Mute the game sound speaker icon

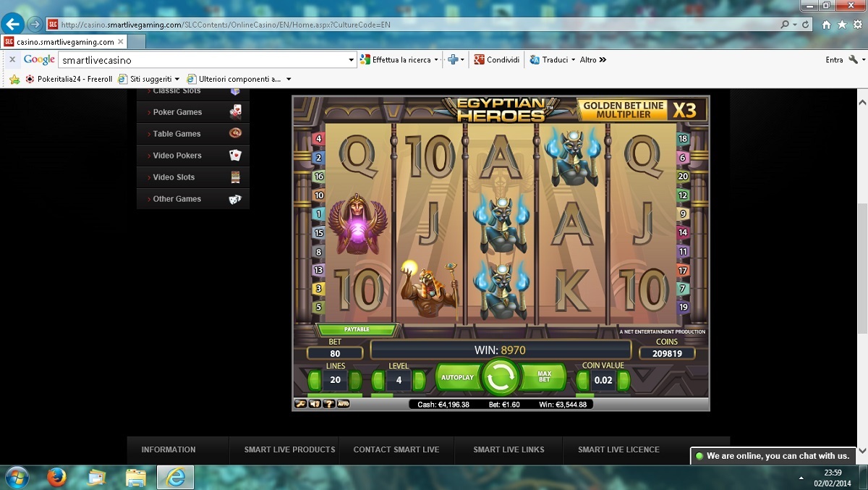(315, 404)
